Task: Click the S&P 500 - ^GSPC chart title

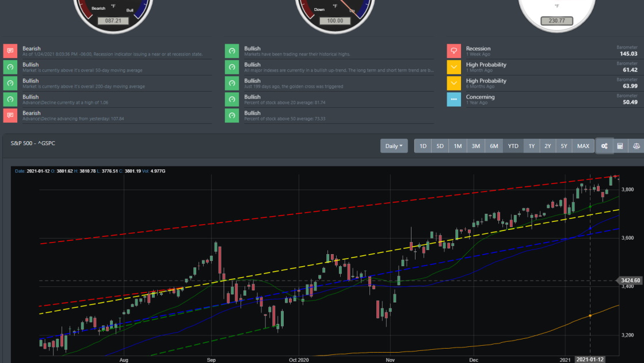Action: [x=33, y=143]
